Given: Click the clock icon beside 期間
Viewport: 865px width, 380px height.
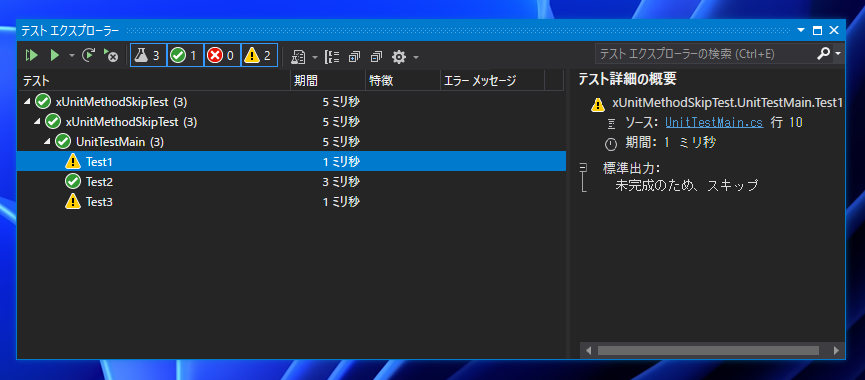Looking at the screenshot, I should click(611, 144).
